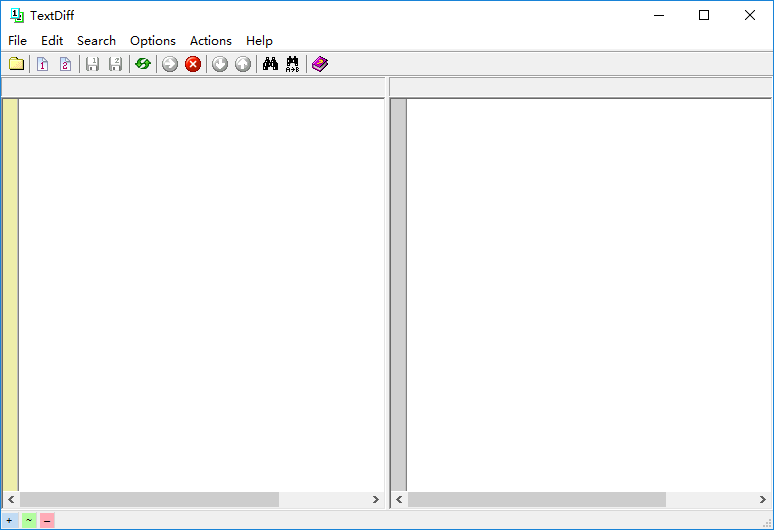Click the blue plus added swatch

(10, 520)
